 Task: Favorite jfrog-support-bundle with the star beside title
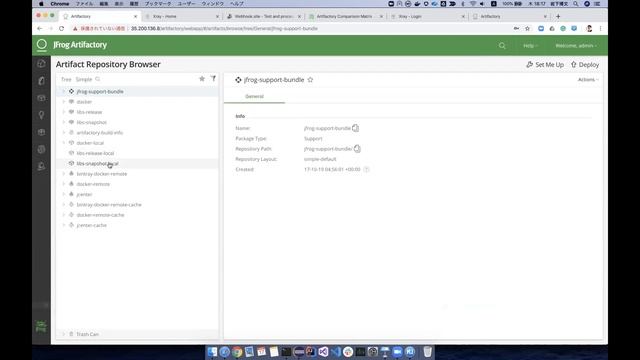310,80
